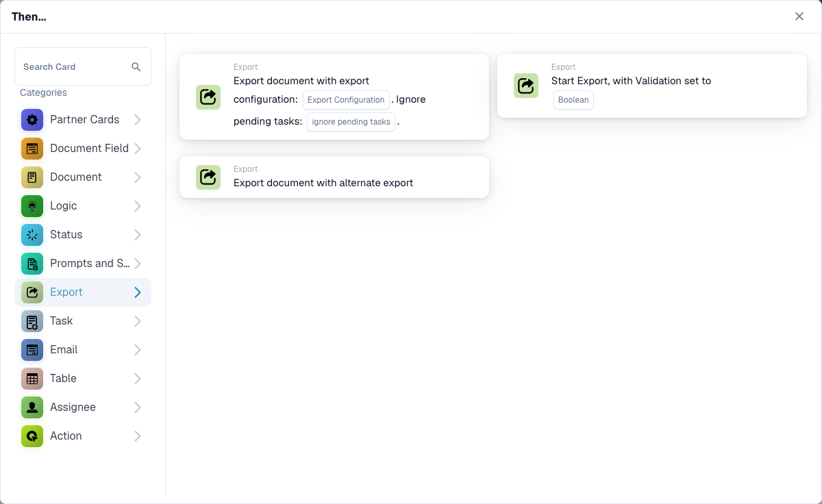Expand the Document category chevron
822x504 pixels.
(138, 177)
